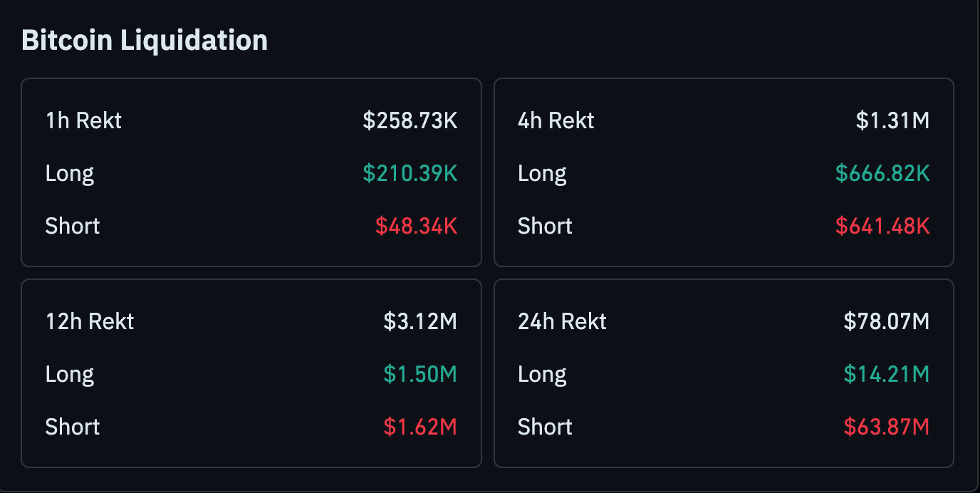Select the 4h Rekt label
This screenshot has width=980, height=493.
click(x=556, y=120)
